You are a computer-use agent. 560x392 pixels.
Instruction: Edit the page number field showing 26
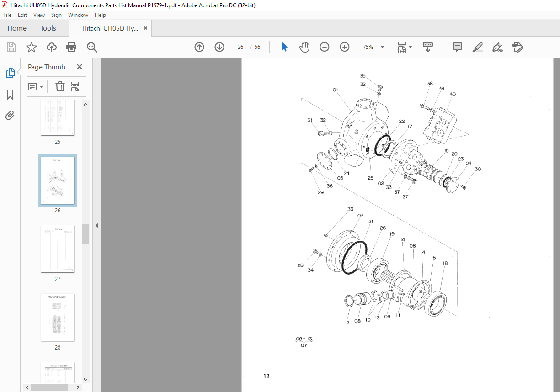coord(240,47)
